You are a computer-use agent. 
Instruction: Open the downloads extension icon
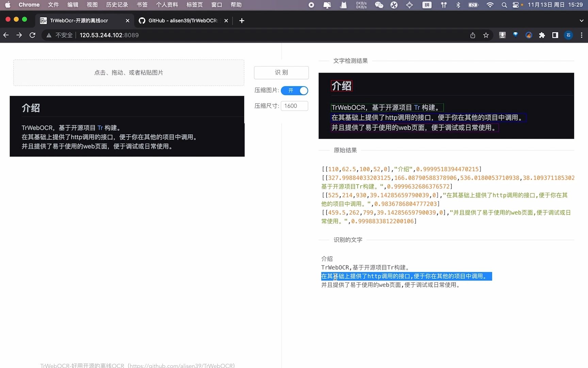[502, 35]
